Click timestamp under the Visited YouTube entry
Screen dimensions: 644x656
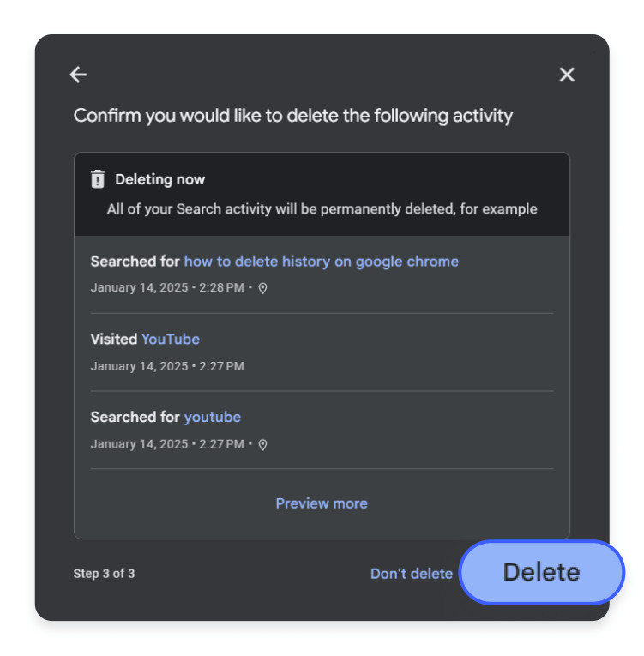pos(167,366)
